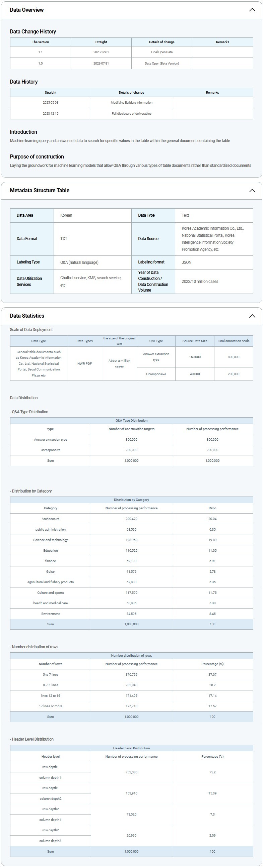This screenshot has width=264, height=868.
Task: Click the 2022/10 million cases value
Action: click(200, 281)
